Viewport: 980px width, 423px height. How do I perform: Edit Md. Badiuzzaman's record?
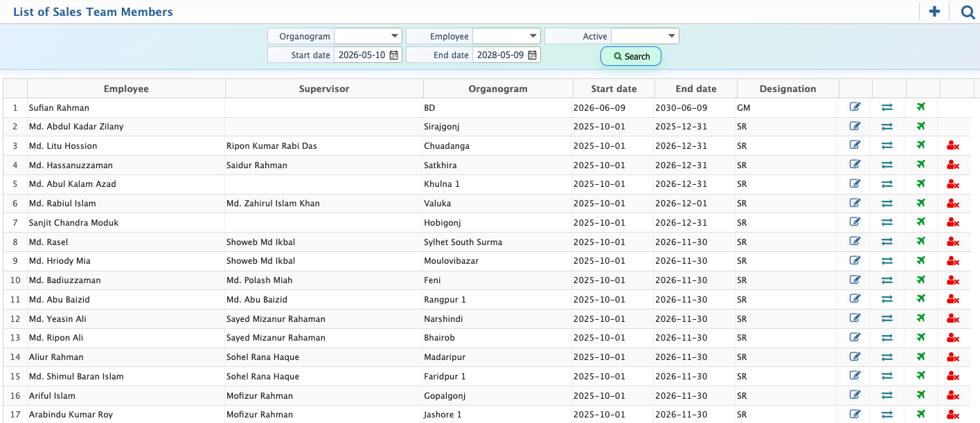[x=855, y=279]
